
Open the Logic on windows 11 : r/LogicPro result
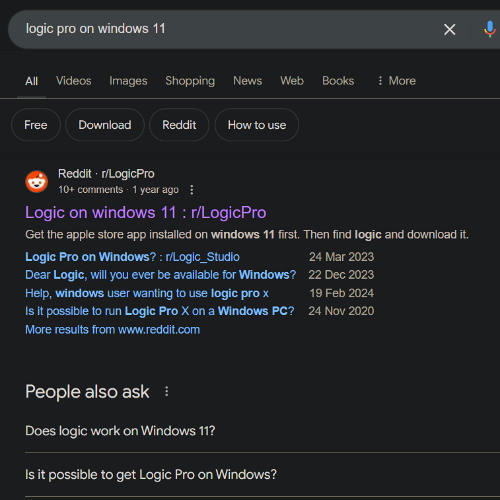click(146, 213)
